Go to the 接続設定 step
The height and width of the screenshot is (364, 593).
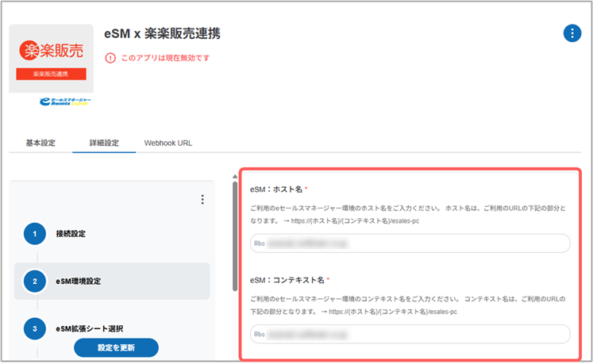[71, 234]
